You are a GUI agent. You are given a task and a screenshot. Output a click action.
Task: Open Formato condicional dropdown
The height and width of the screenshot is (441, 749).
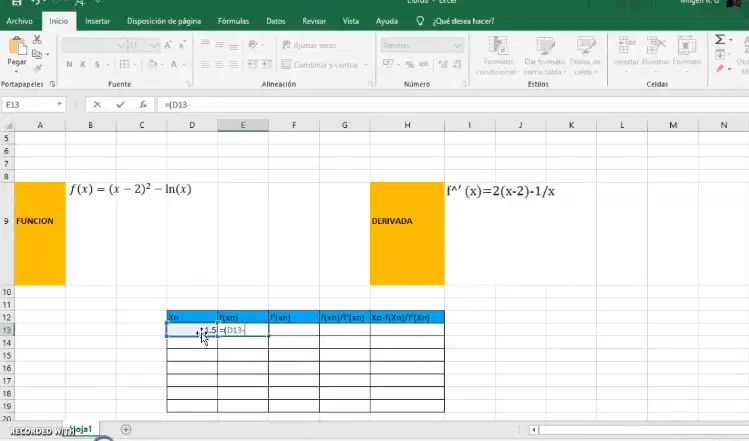[x=497, y=56]
